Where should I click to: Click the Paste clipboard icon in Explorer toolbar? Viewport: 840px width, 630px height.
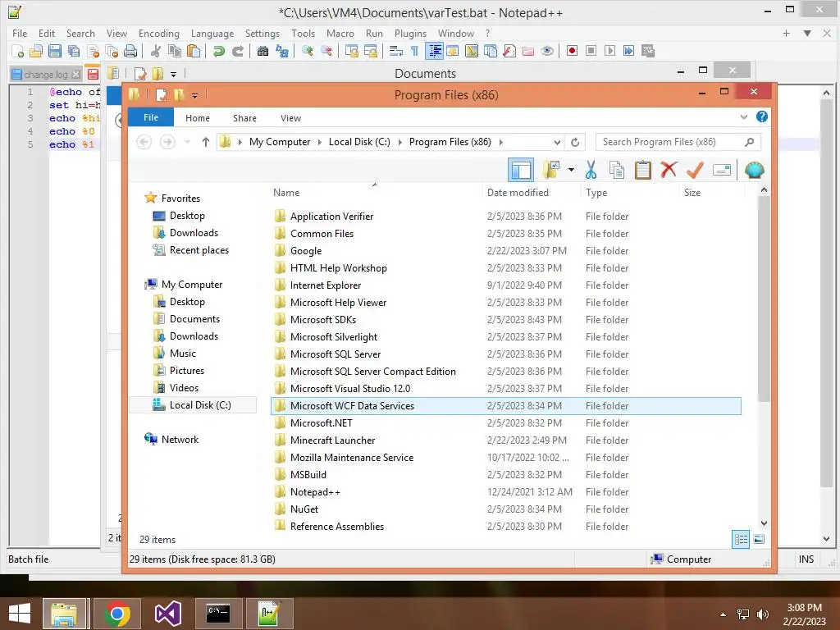pyautogui.click(x=643, y=171)
